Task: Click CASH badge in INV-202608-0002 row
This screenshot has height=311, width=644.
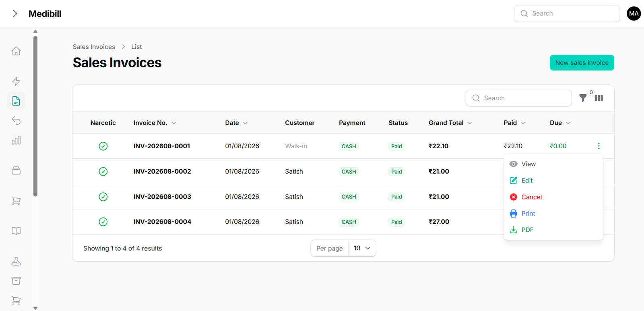Action: pos(349,172)
